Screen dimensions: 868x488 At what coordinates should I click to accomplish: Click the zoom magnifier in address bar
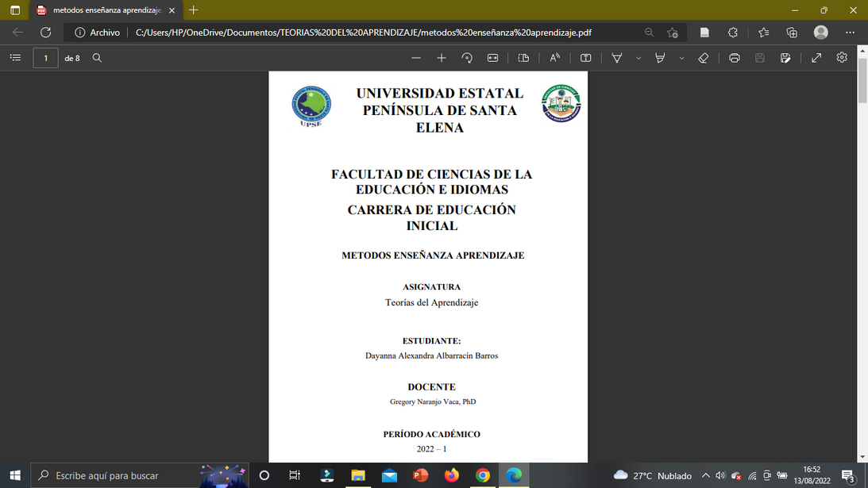650,32
